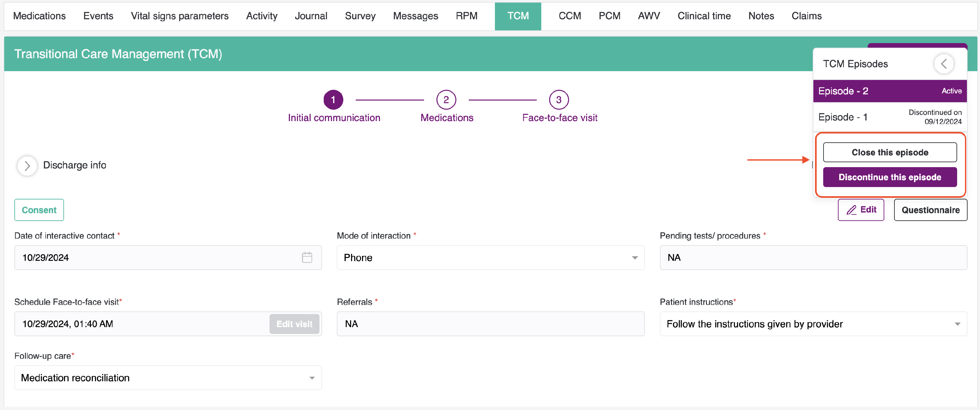Click the calendar icon in date field
The height and width of the screenshot is (410, 980).
[307, 258]
